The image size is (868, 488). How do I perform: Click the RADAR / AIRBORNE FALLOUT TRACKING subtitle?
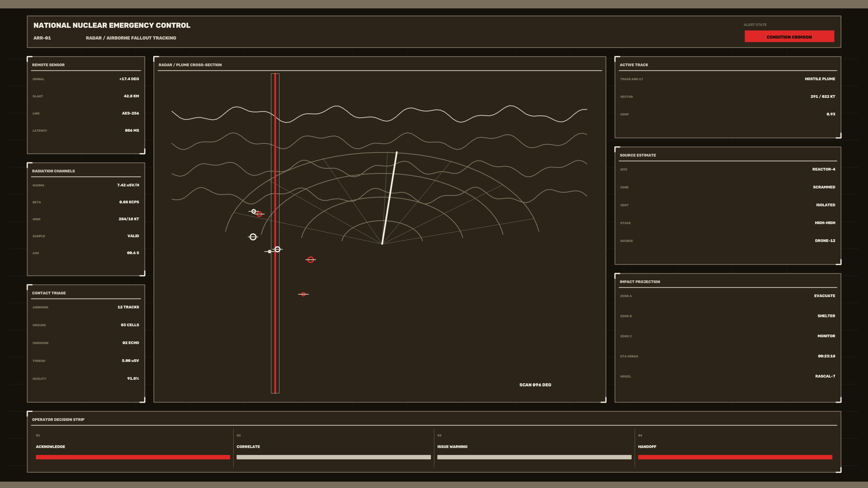(x=131, y=38)
